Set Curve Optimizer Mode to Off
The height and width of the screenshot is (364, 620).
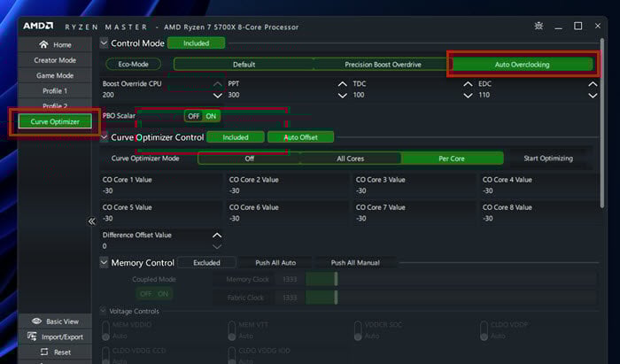pyautogui.click(x=249, y=159)
